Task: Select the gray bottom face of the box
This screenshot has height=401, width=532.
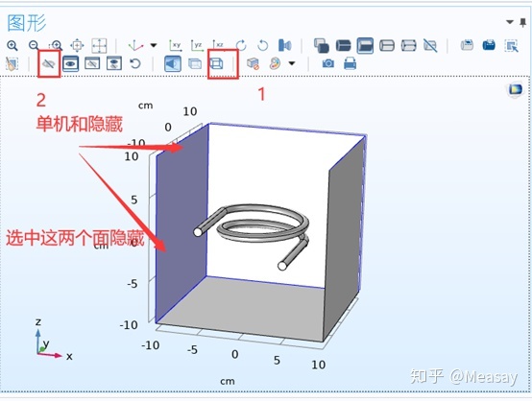Action: tap(244, 310)
